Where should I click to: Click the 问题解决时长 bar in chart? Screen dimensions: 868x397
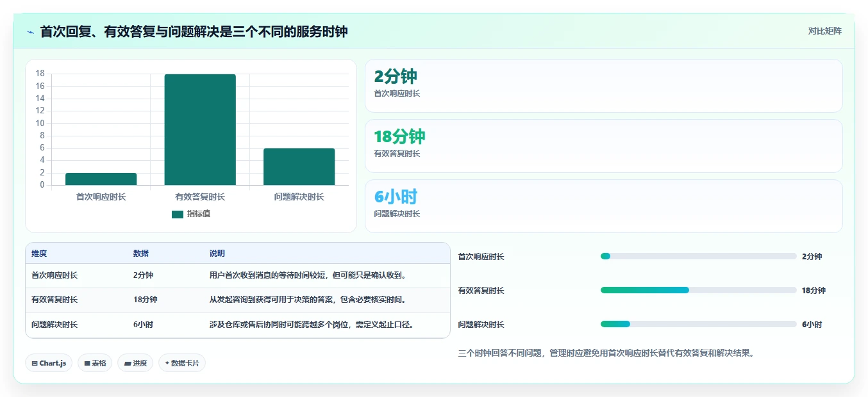tap(299, 167)
